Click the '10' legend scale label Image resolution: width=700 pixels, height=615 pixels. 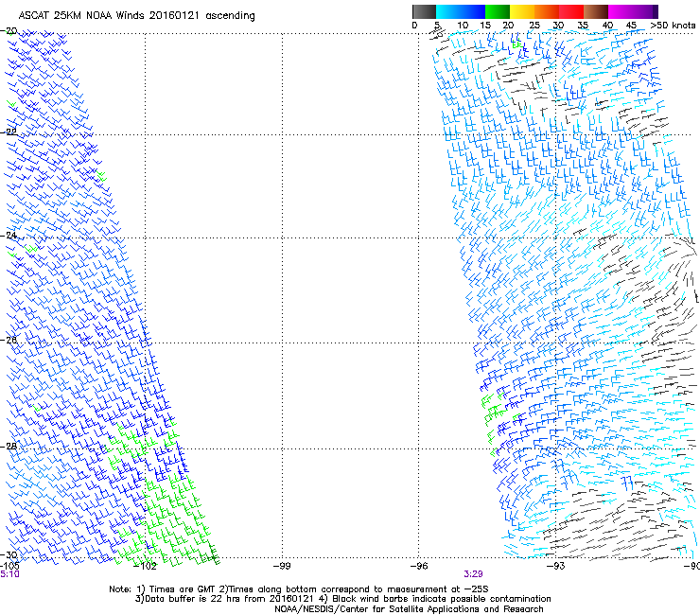click(463, 26)
